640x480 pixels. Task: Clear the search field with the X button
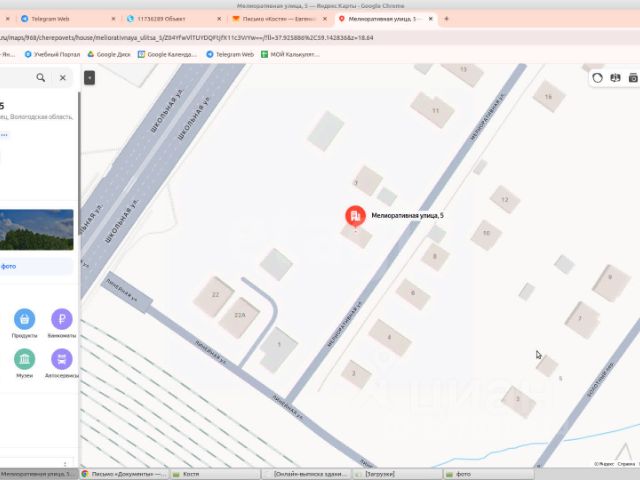62,78
